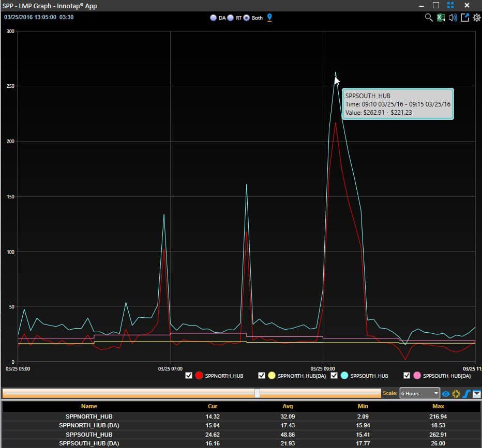
Task: Click the envelope icon beside Scale
Action: point(476,394)
